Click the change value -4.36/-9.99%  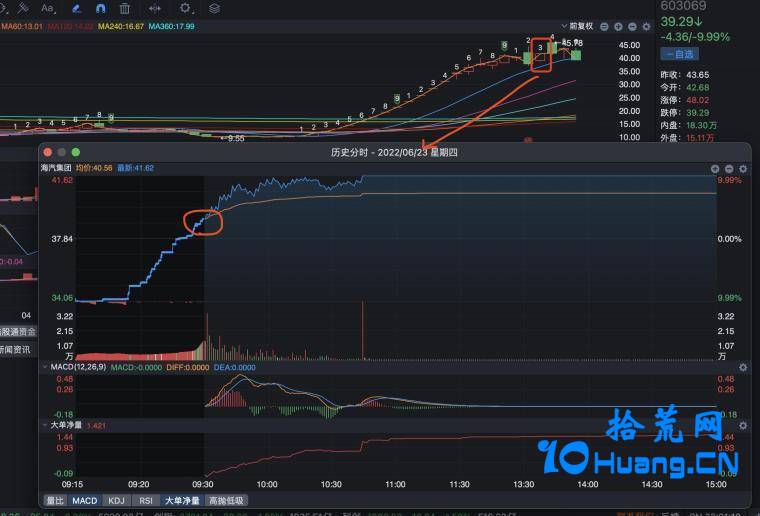click(x=695, y=37)
